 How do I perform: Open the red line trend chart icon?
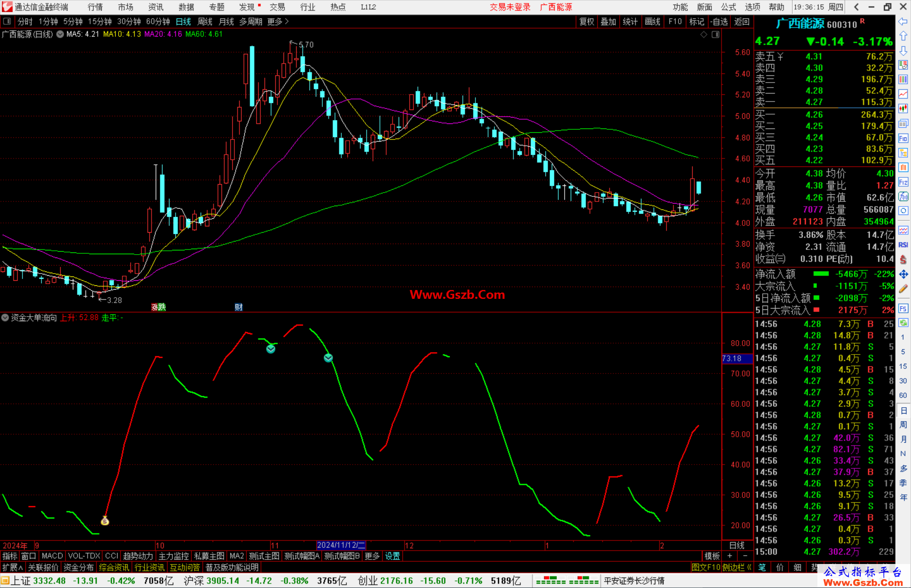[903, 94]
